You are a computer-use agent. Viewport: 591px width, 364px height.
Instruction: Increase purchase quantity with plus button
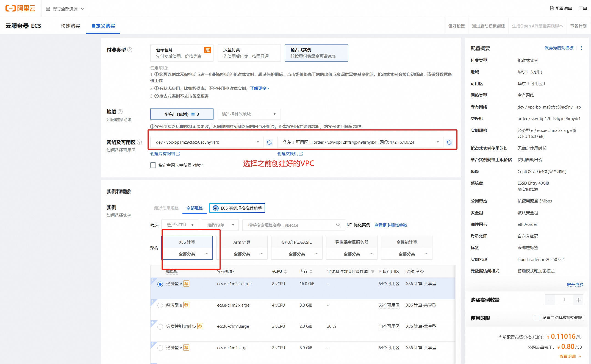click(x=578, y=300)
